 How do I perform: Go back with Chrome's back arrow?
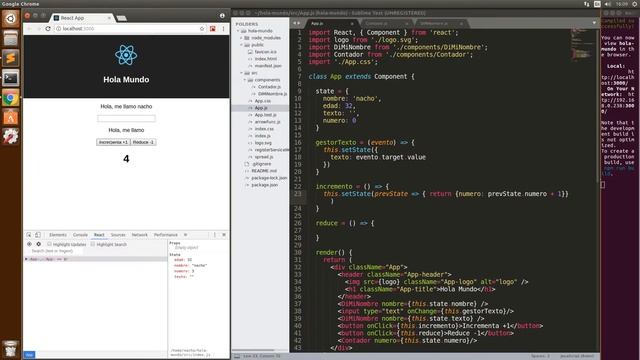(x=29, y=29)
